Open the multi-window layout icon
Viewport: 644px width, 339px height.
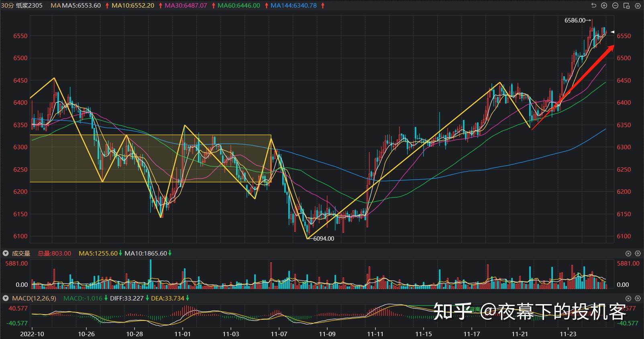coord(626,6)
